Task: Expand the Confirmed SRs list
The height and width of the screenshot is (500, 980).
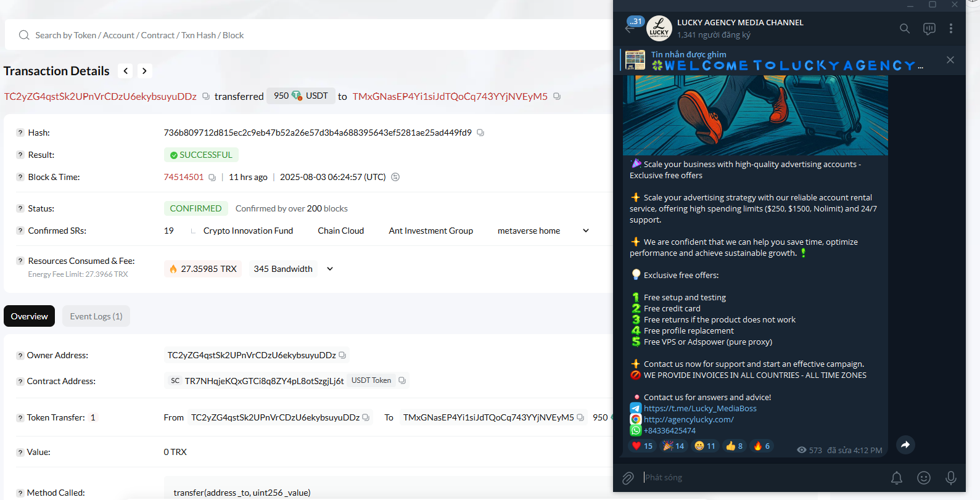Action: tap(586, 231)
